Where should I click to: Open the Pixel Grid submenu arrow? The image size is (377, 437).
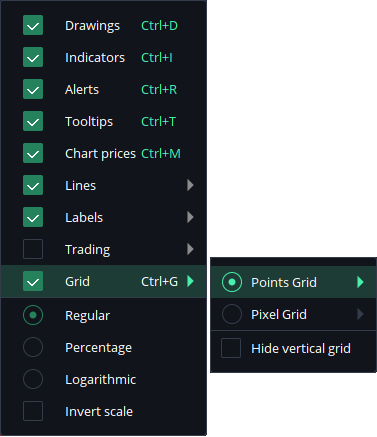(x=360, y=314)
